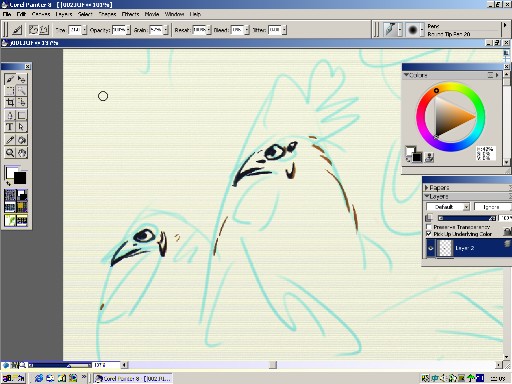The image size is (512, 384).
Task: Open Internet Explorer from quick launch
Action: [x=39, y=378]
